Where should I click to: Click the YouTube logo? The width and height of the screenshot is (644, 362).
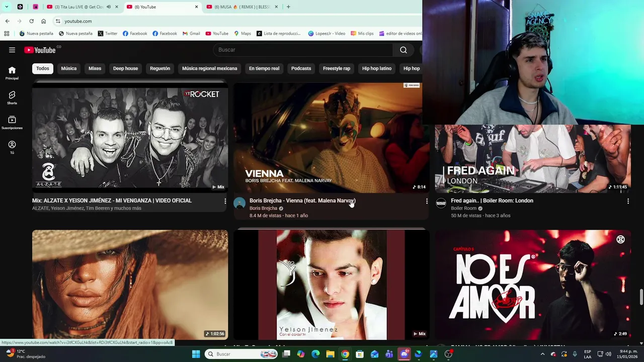click(x=40, y=50)
